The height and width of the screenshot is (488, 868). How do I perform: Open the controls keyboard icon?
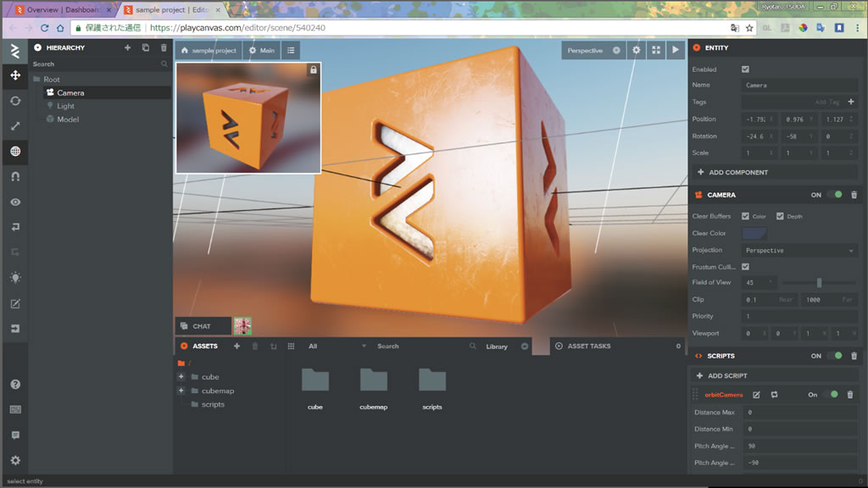tap(15, 409)
